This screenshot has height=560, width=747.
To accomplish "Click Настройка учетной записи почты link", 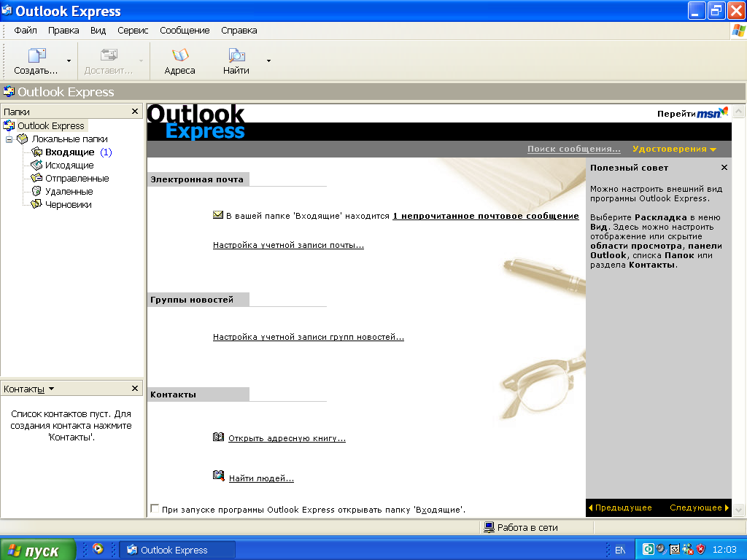I will tap(288, 245).
